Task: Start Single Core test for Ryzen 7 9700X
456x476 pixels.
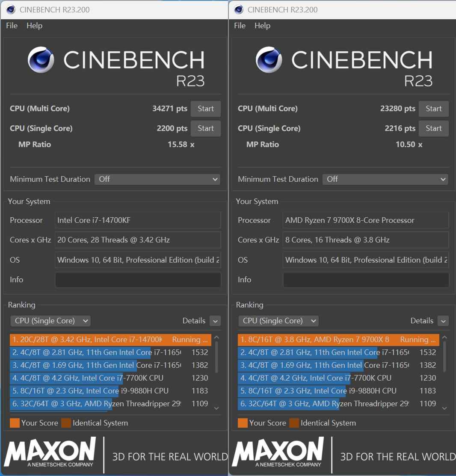Action: (433, 128)
